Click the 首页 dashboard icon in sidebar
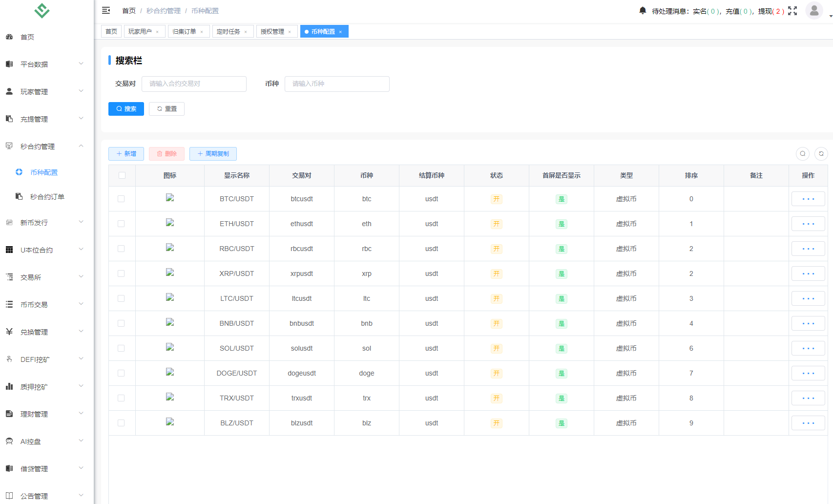Screen dimensions: 833x504 [9, 37]
